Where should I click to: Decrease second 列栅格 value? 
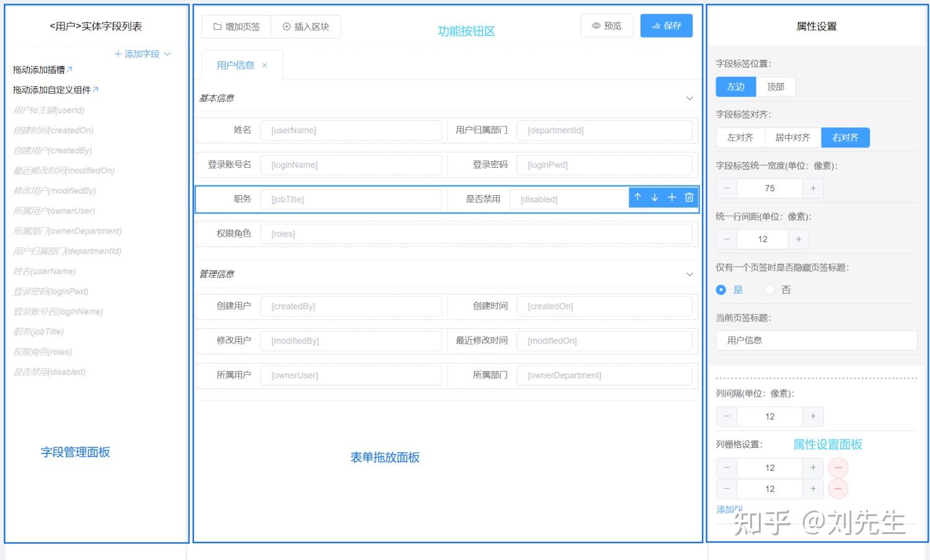(x=727, y=489)
